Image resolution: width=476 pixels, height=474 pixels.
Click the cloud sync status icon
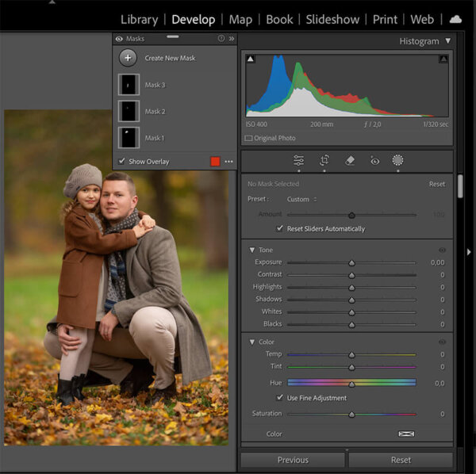[x=455, y=19]
